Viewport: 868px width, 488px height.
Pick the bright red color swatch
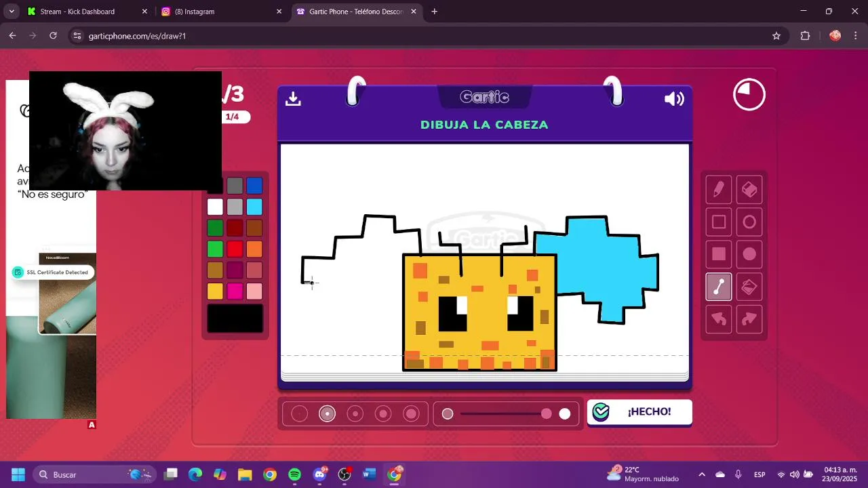(235, 249)
